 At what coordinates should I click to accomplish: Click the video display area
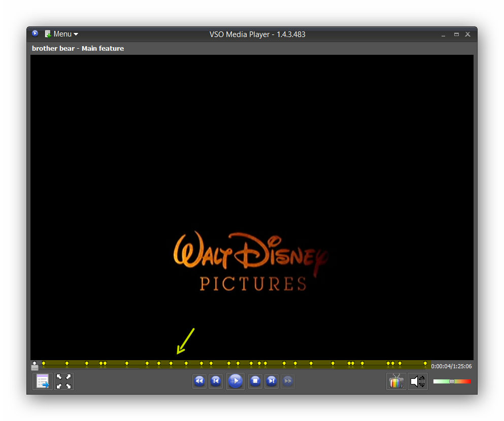(252, 207)
